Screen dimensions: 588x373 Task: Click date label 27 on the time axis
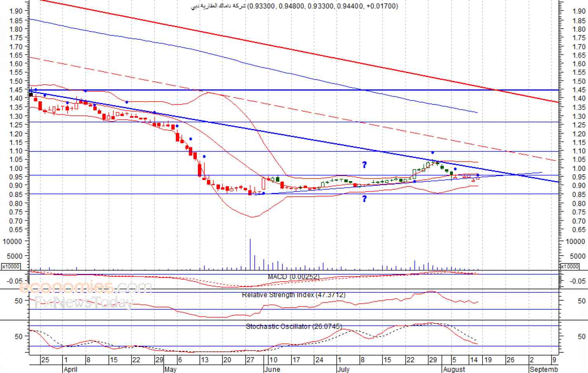tap(250, 360)
